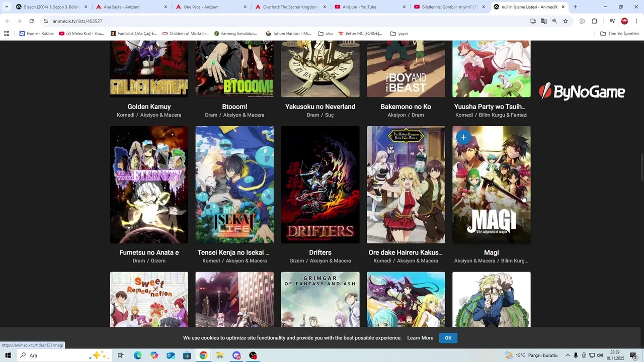644x362 pixels.
Task: Click the zoom magnifier icon in address bar
Action: (x=554, y=21)
